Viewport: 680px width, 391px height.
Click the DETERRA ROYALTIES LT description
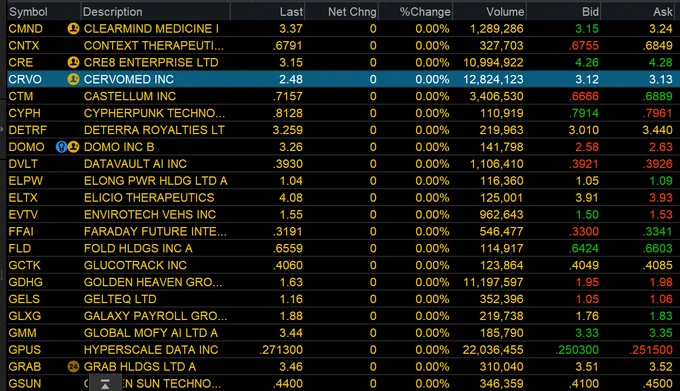click(x=154, y=130)
